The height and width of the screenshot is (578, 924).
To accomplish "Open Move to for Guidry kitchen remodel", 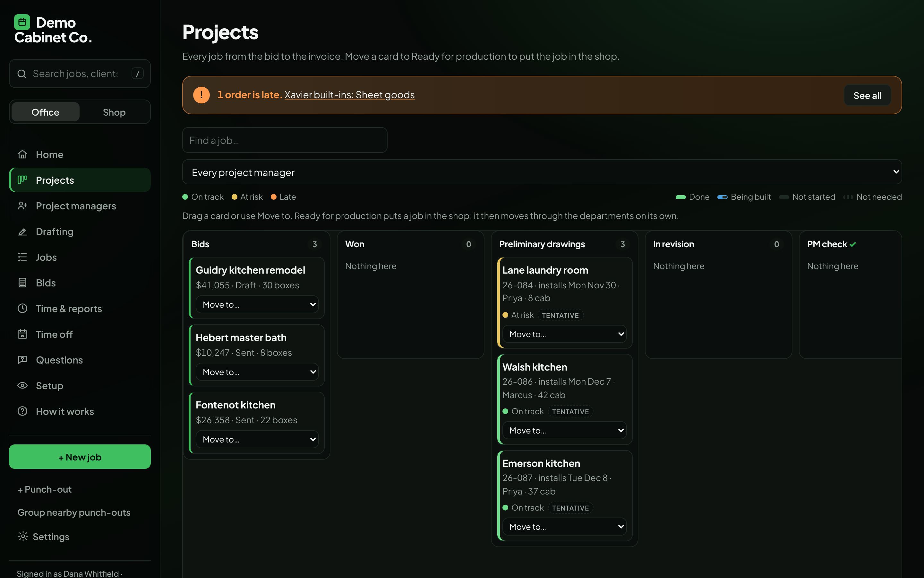I will tap(257, 305).
